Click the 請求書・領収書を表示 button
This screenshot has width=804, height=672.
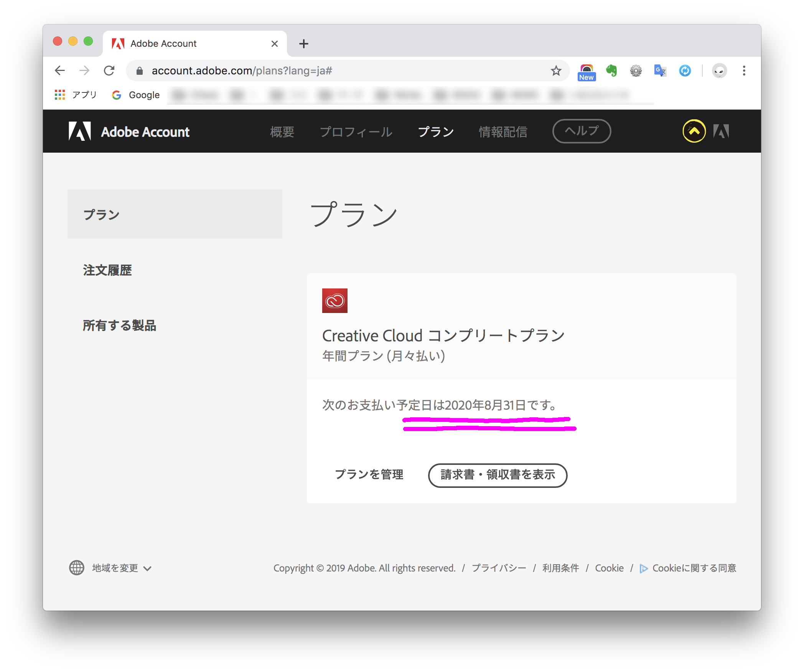pos(498,475)
